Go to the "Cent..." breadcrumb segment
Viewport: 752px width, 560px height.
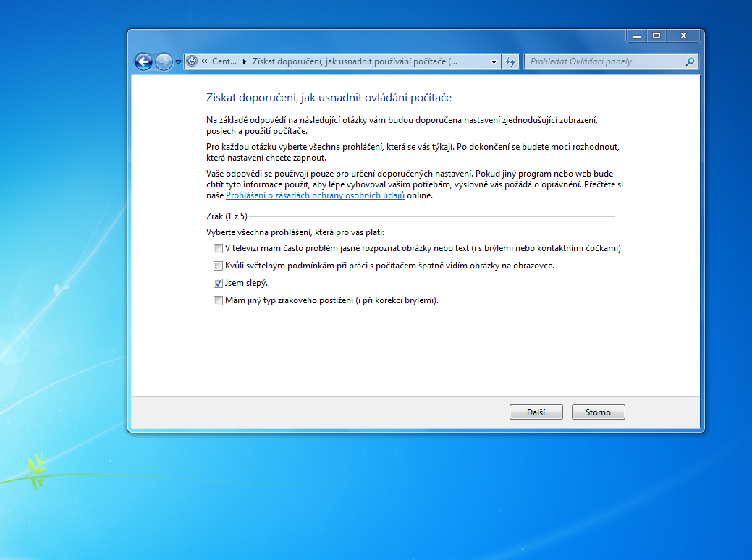coord(224,61)
